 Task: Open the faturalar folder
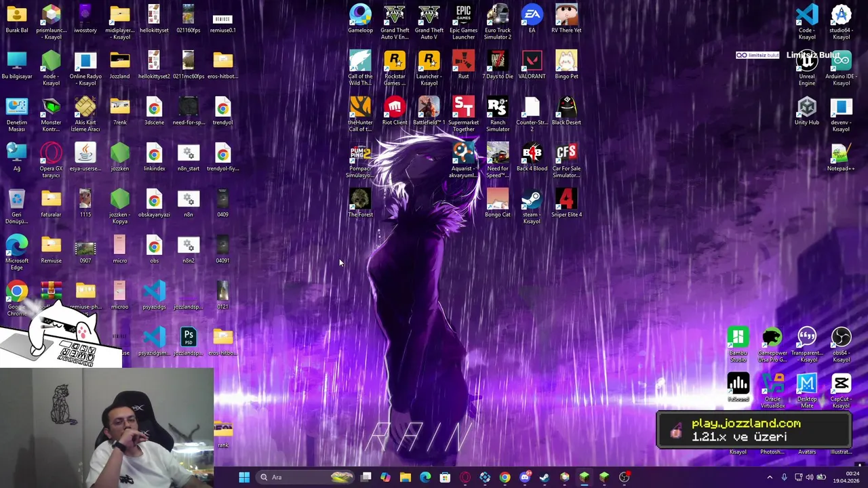click(51, 203)
